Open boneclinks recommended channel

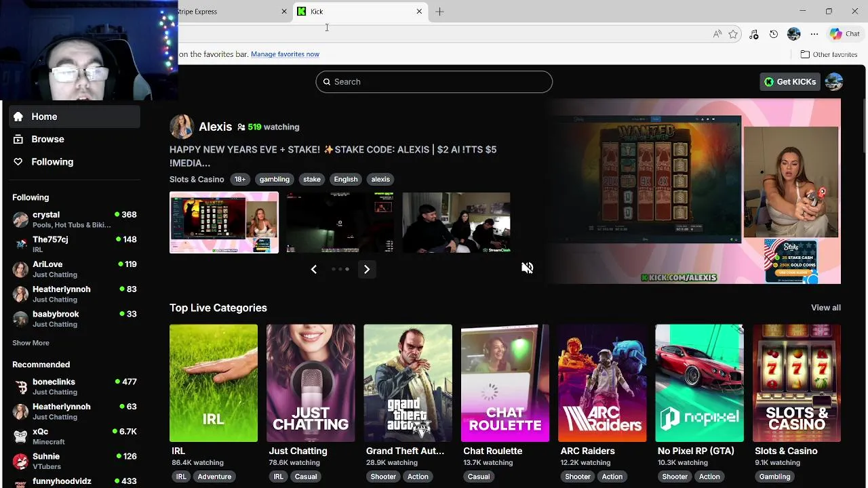75,386
